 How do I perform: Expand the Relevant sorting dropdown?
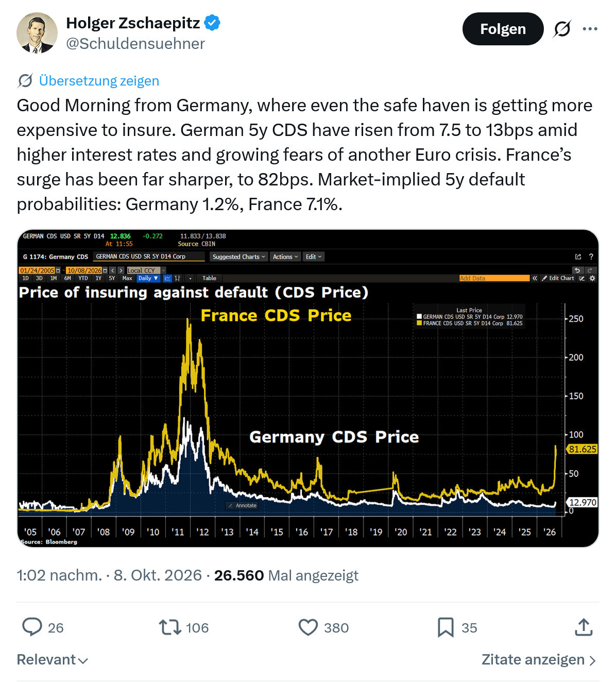pyautogui.click(x=53, y=659)
